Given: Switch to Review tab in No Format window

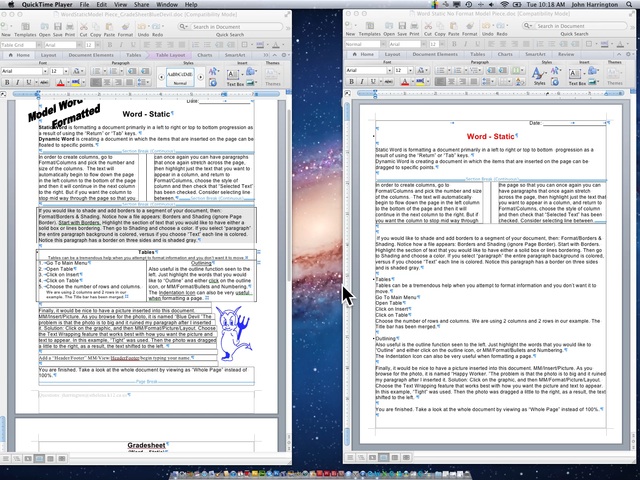Looking at the screenshot, I should point(566,54).
